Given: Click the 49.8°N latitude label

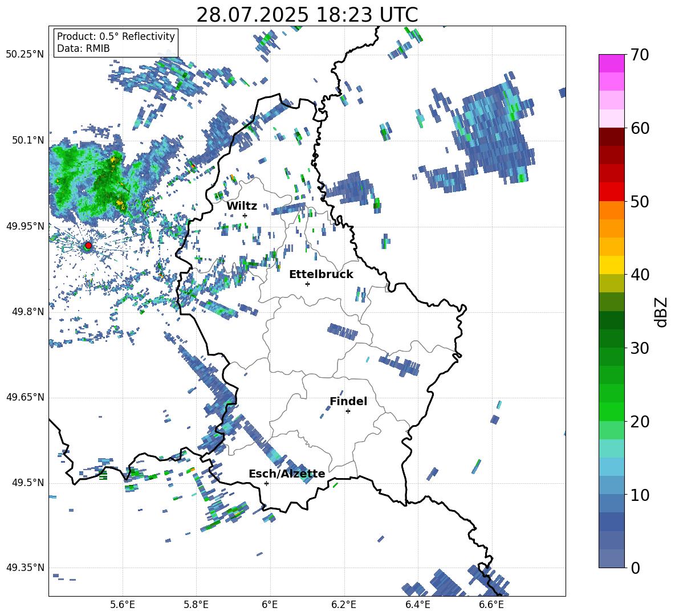Looking at the screenshot, I should pyautogui.click(x=28, y=312).
